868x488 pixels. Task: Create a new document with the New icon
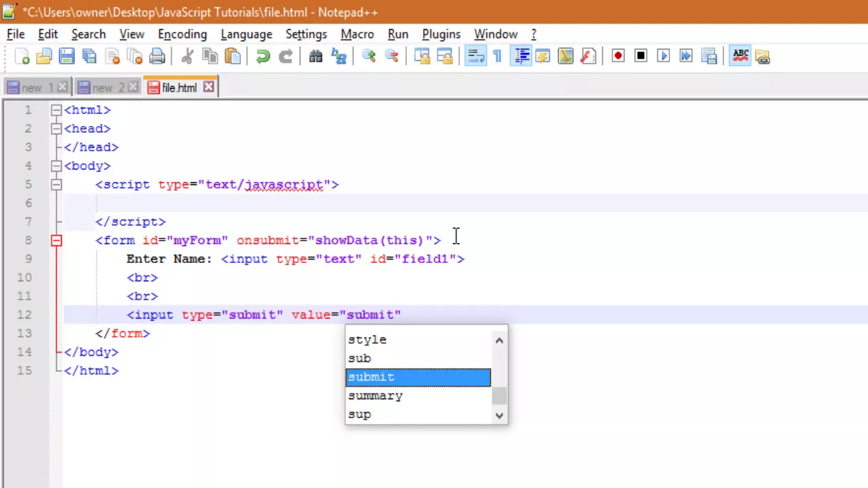point(22,56)
